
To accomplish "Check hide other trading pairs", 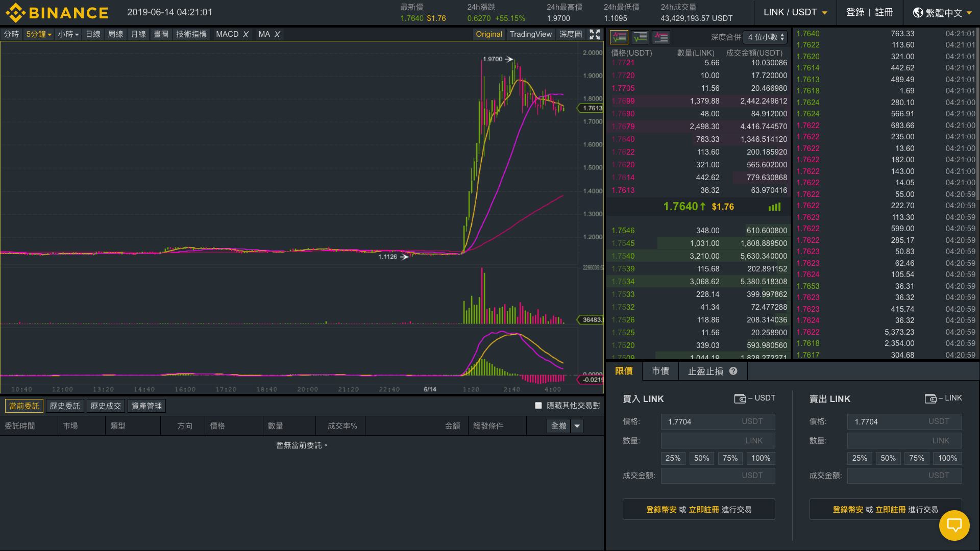I will [538, 406].
